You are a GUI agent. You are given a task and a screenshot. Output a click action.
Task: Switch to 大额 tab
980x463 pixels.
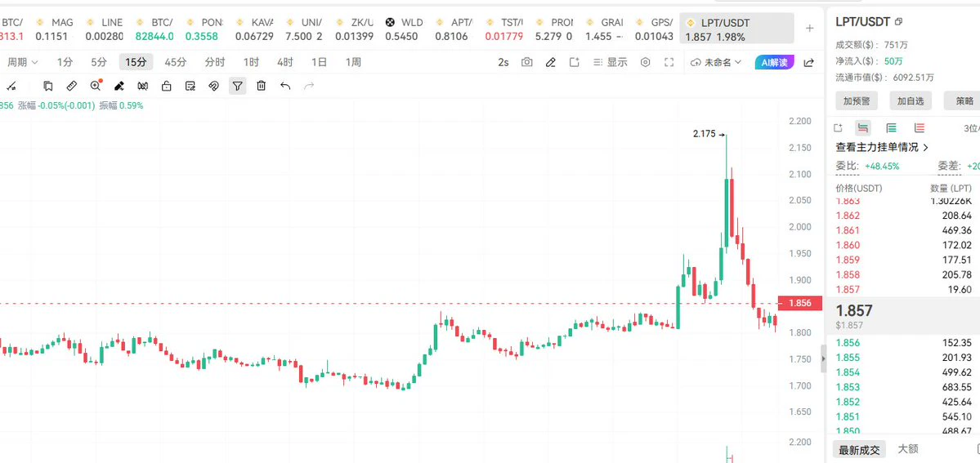(x=908, y=449)
